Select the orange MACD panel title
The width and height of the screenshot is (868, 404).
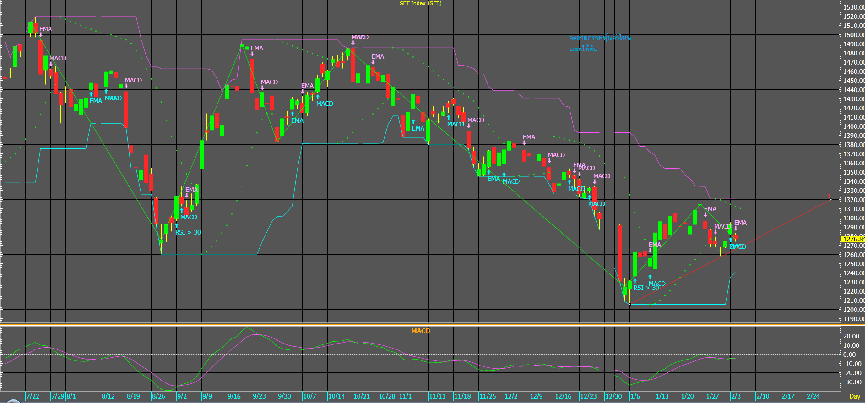(x=420, y=331)
